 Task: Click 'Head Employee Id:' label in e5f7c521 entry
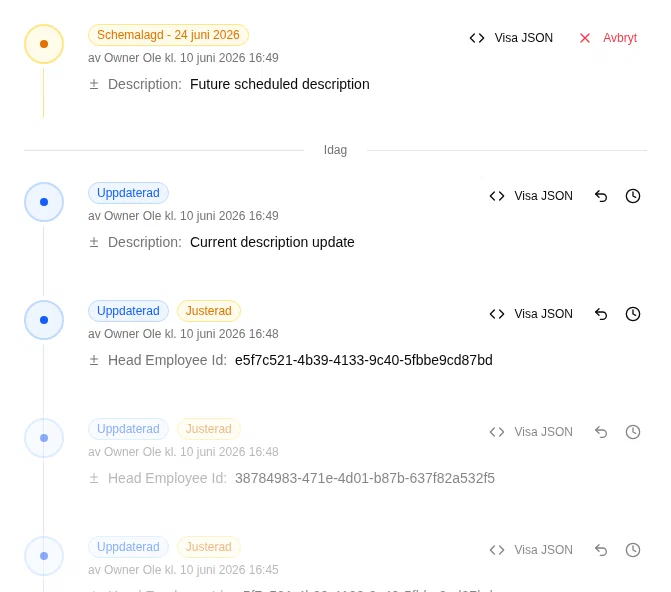pos(167,360)
